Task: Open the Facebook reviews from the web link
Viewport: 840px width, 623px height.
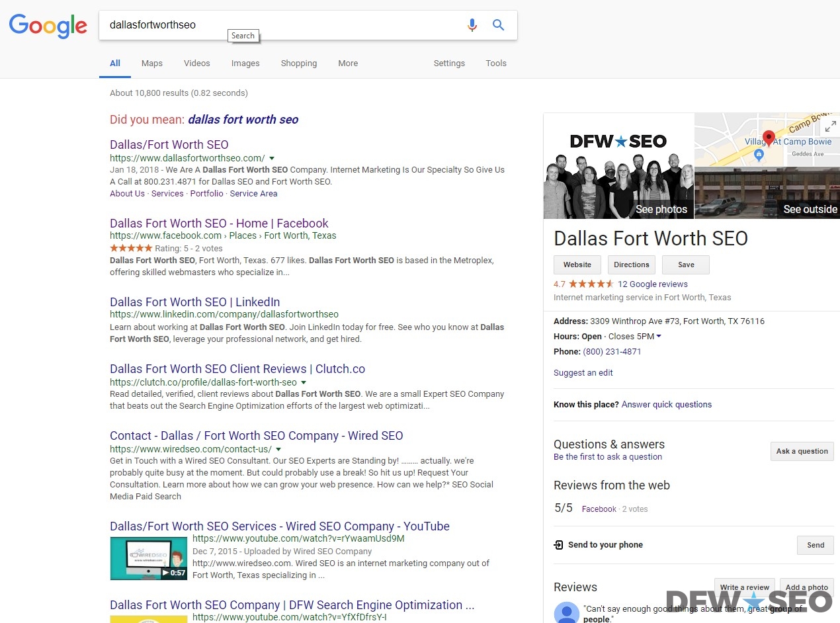Action: pyautogui.click(x=599, y=509)
